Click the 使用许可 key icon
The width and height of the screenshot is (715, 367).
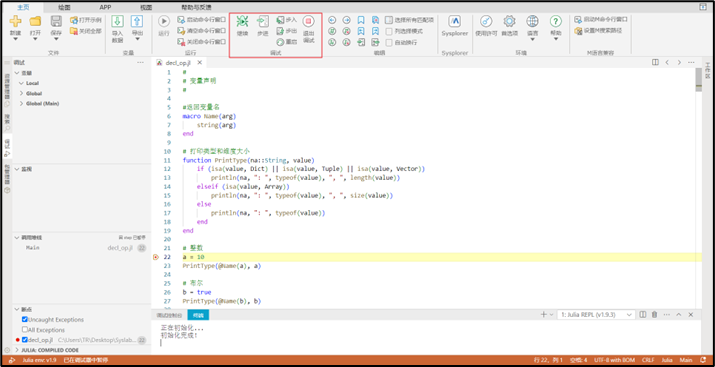pos(487,21)
